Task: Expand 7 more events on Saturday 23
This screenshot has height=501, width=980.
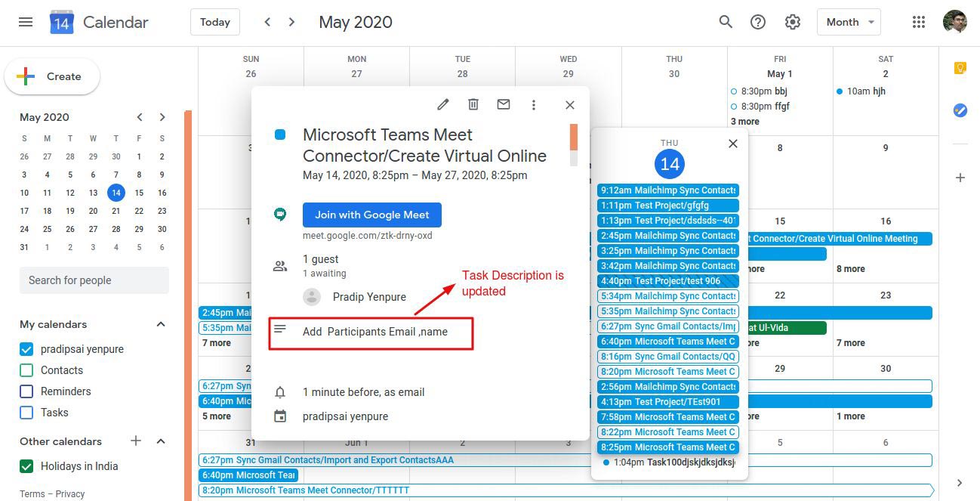Action: [x=851, y=343]
